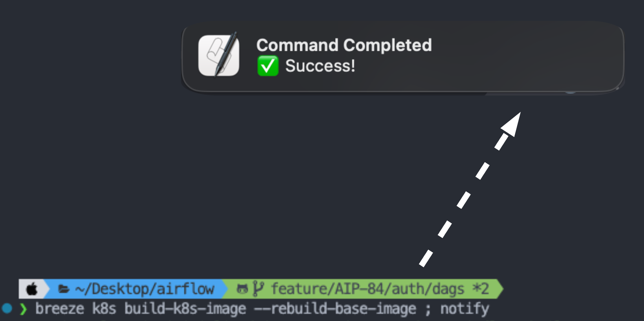
Task: Expand the ~/Desktop/airflow path segment
Action: (x=145, y=288)
